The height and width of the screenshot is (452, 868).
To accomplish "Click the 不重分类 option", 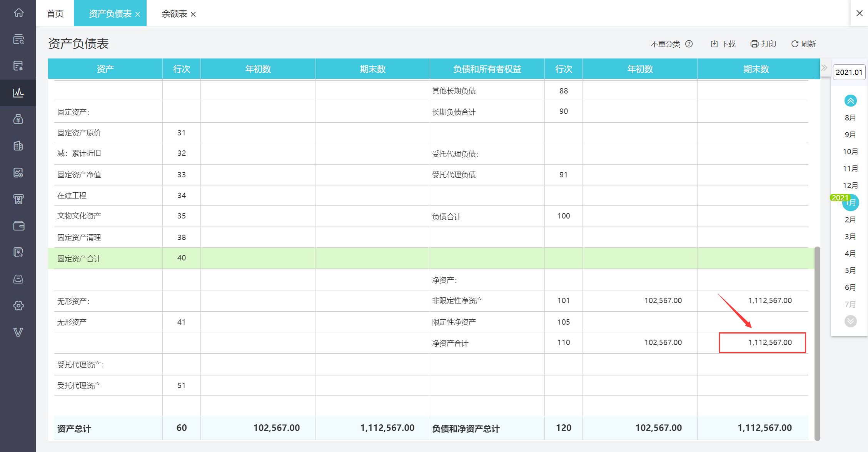I will tap(665, 44).
